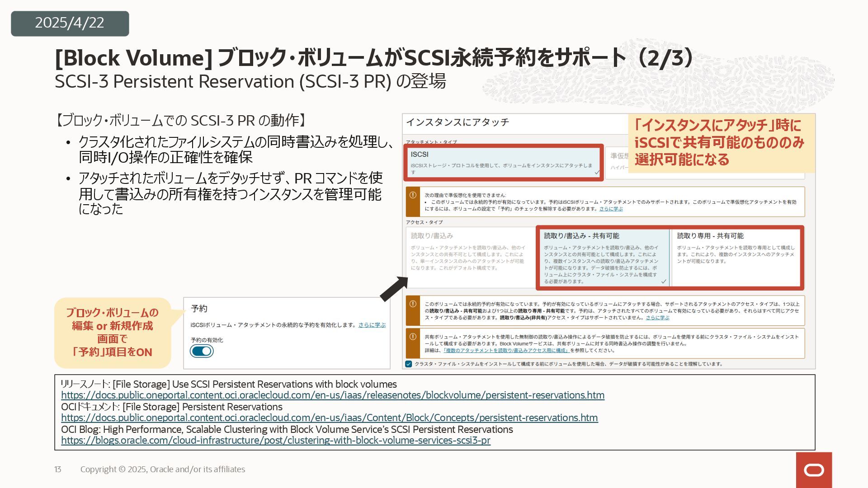Click the warning icon beside persistent reservation access note

[x=413, y=304]
